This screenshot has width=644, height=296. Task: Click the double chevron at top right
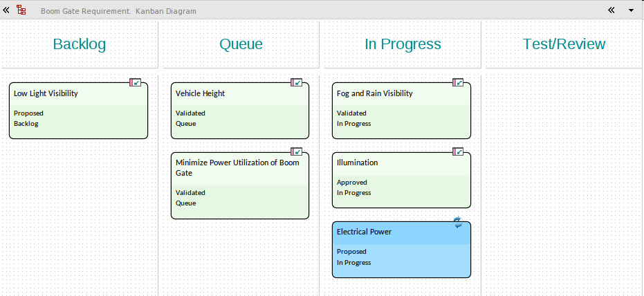click(611, 10)
